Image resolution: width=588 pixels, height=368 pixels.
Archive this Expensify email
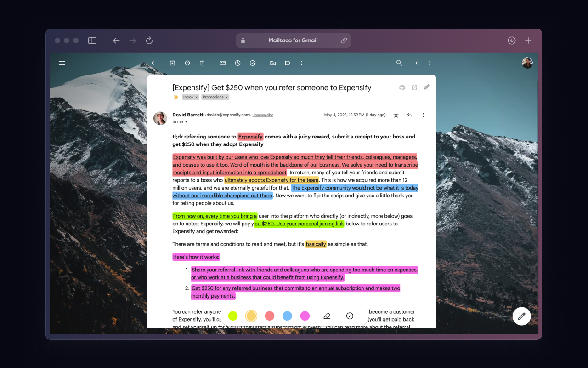coord(172,63)
